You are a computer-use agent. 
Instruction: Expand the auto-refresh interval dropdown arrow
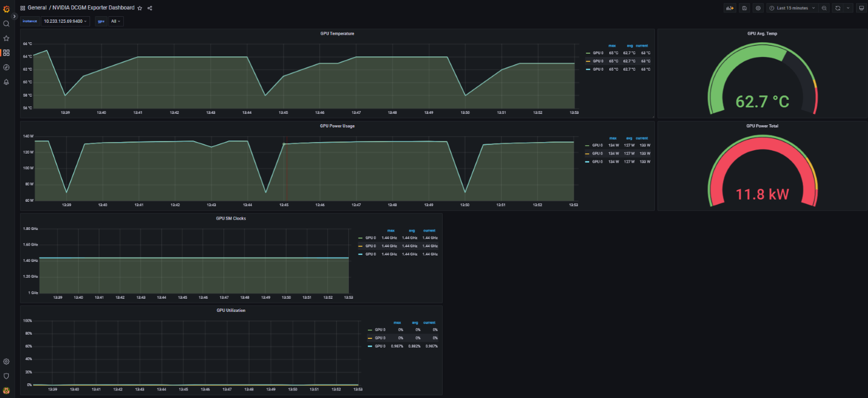(848, 8)
